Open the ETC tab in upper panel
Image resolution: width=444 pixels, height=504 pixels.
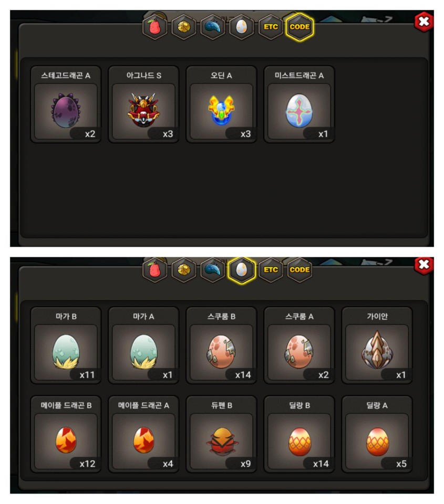tap(271, 27)
